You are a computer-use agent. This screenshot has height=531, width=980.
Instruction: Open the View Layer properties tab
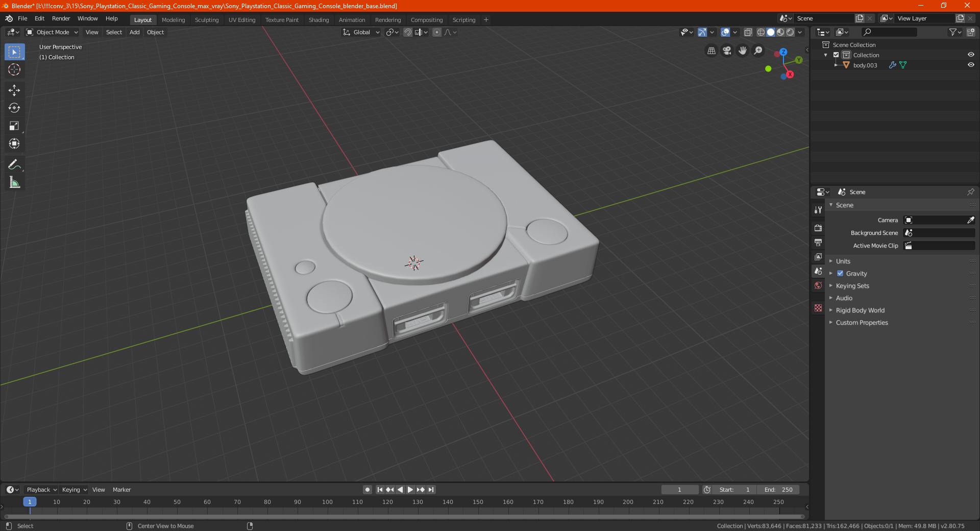[818, 256]
